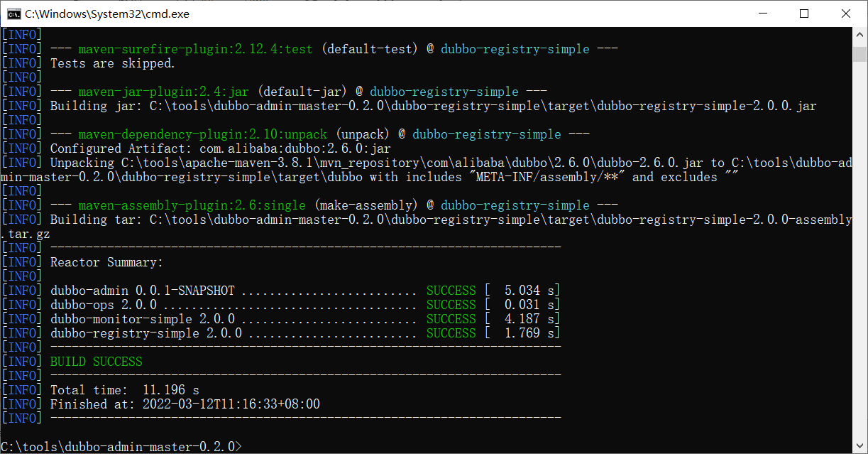Image resolution: width=868 pixels, height=454 pixels.
Task: Click 'Tests are skipped.' text
Action: click(112, 63)
